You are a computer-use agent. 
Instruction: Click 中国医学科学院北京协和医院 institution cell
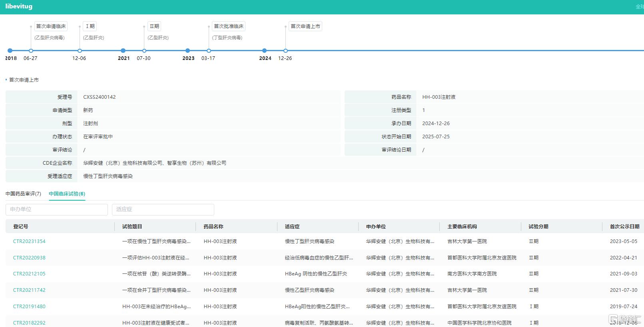pos(479,323)
